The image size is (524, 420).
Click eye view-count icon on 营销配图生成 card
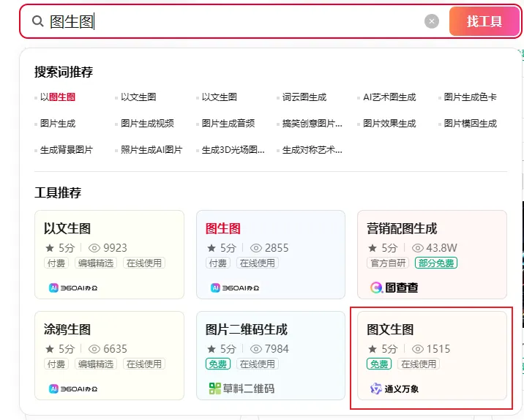click(418, 248)
